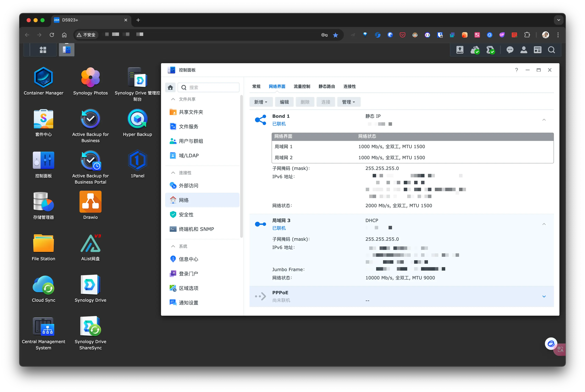Screen dimensions: 585x392
Task: Click the Control Panel home icon
Action: pos(170,88)
